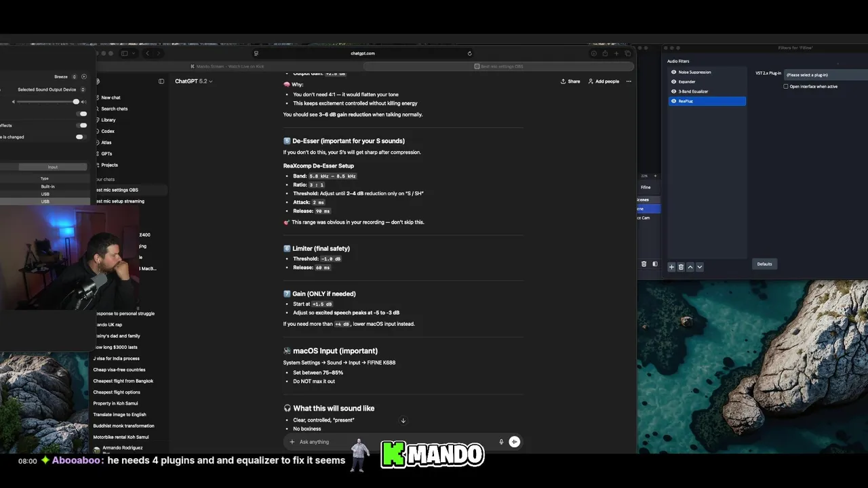Toggle visibility eye for Noise Suppression filter
The image size is (868, 488).
[673, 72]
